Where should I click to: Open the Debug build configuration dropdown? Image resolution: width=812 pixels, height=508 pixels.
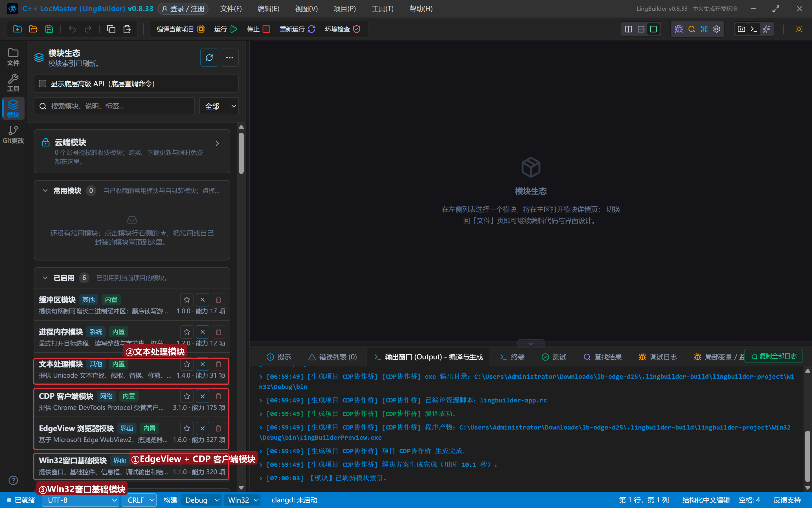[201, 500]
